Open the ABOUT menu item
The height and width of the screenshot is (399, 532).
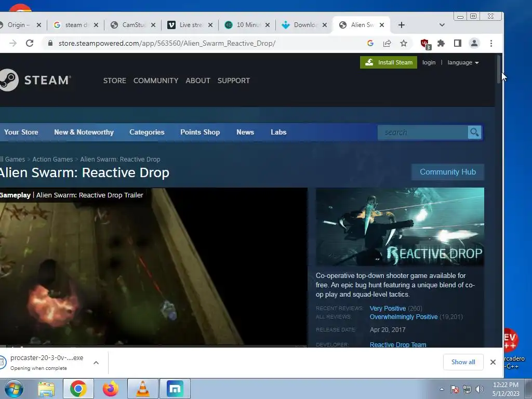[198, 81]
